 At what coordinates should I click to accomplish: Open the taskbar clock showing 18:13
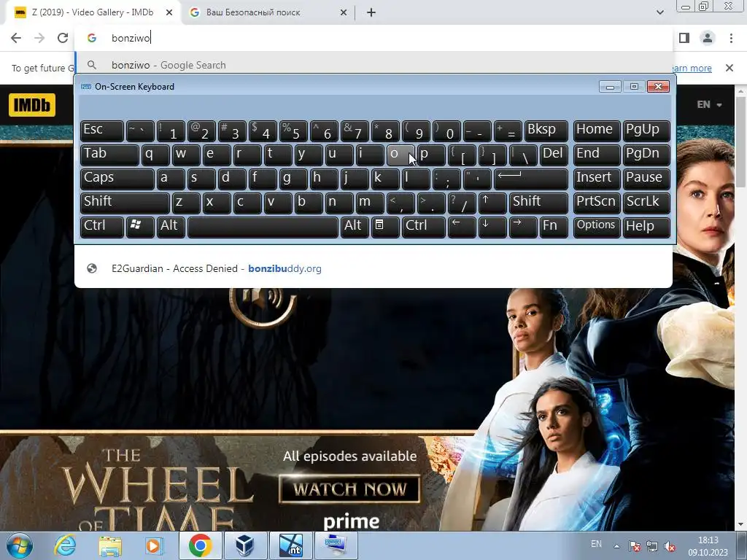(708, 546)
